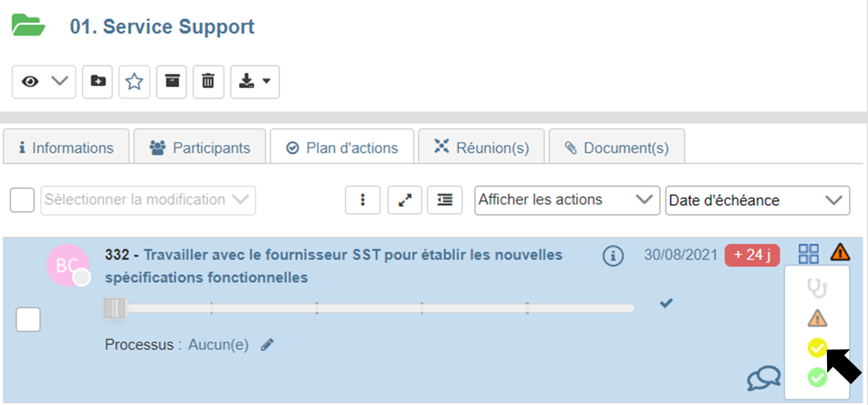Open the Afficher les actions dropdown
This screenshot has height=405, width=868.
[x=567, y=200]
